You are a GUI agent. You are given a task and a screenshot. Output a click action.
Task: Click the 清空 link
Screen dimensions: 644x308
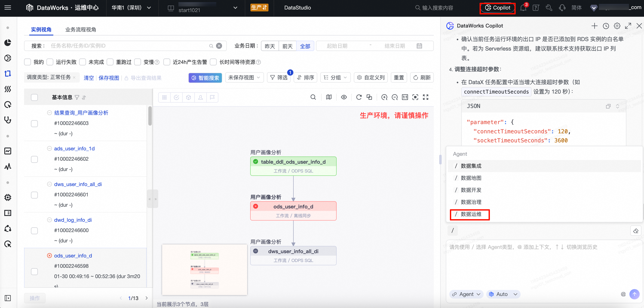[89, 78]
